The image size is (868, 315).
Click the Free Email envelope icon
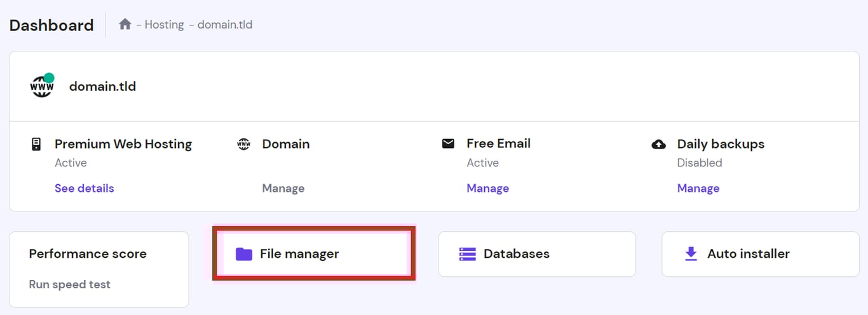[x=448, y=144]
